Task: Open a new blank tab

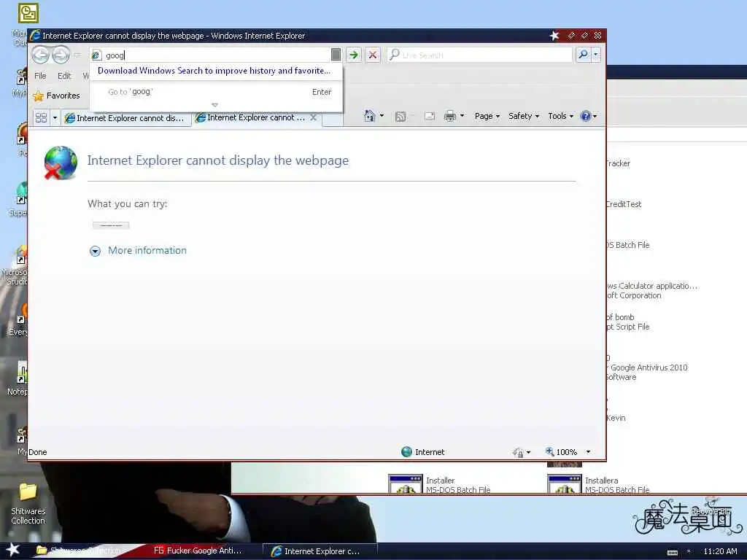Action: pyautogui.click(x=333, y=119)
